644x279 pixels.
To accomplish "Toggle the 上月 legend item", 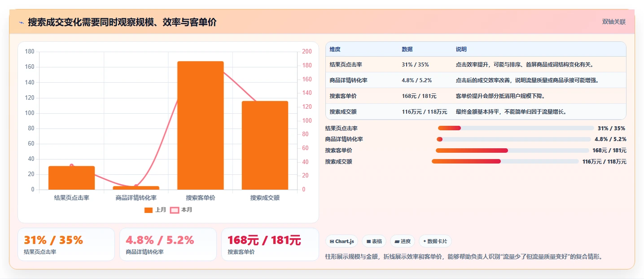I will [155, 210].
